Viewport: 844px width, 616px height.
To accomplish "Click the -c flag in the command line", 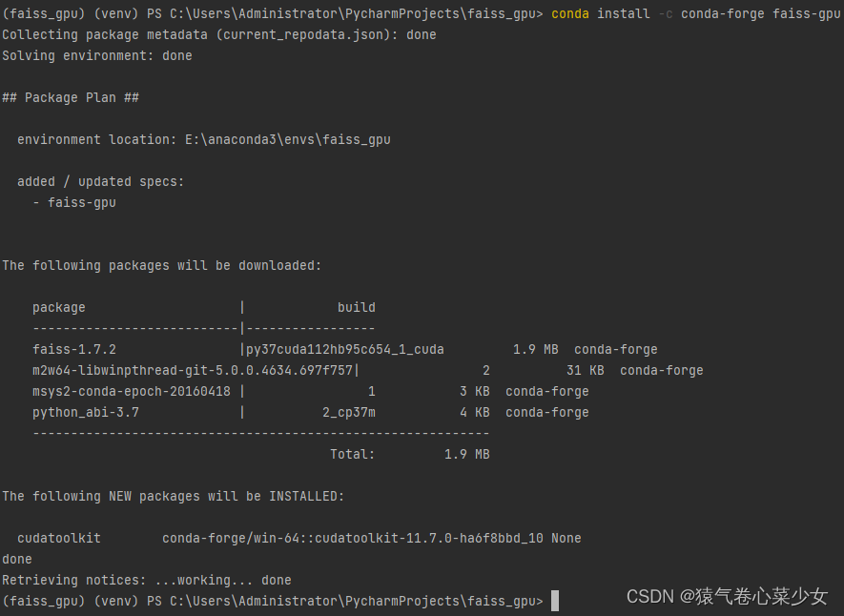I will [x=665, y=13].
